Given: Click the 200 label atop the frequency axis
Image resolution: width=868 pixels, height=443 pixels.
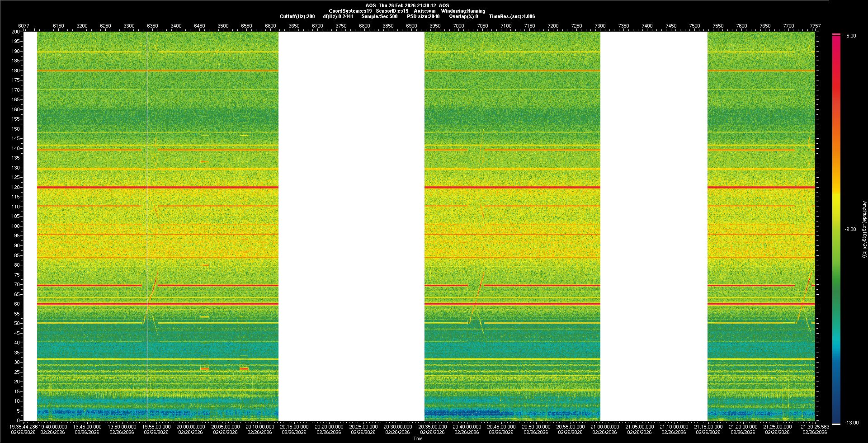Looking at the screenshot, I should 16,32.
